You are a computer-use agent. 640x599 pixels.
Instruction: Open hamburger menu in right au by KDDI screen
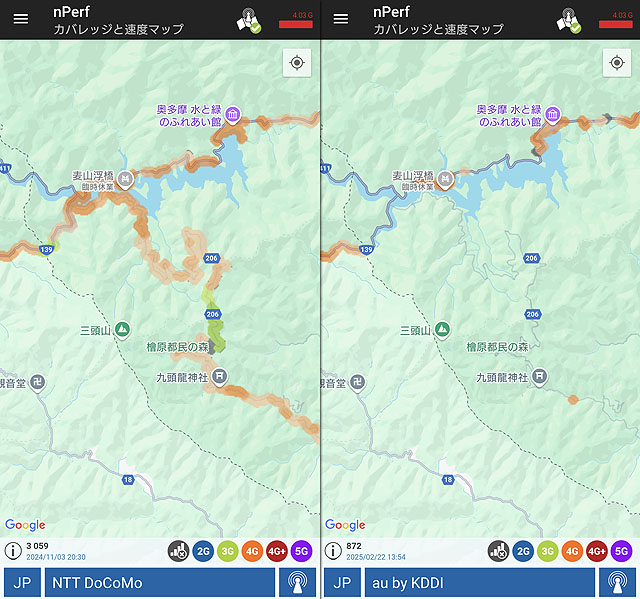[x=341, y=19]
